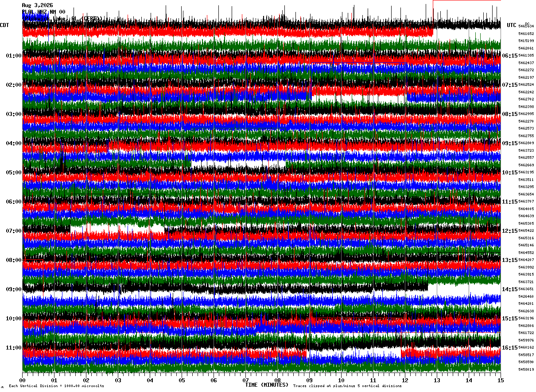Screen dimensions: 536x392
Task: Click the DC offset value '5462437'
Action: 526,63
